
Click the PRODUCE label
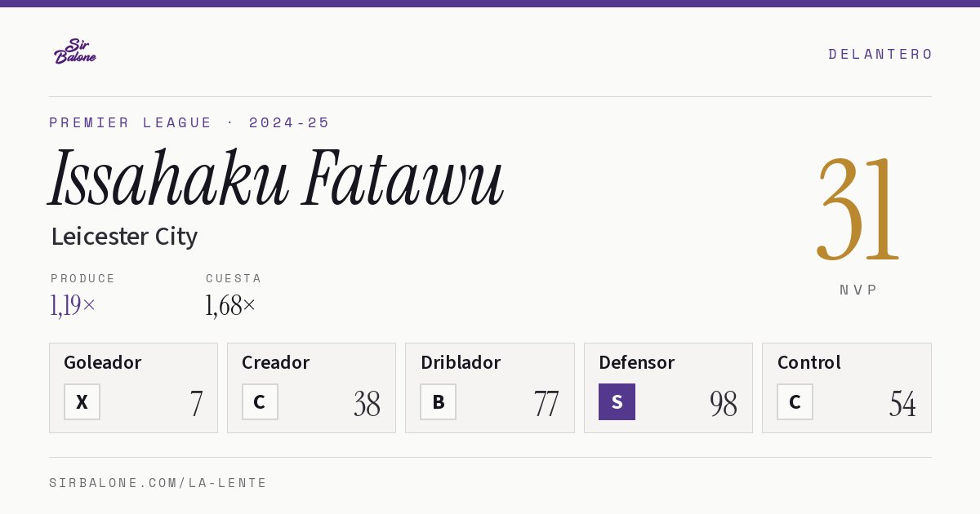click(83, 278)
